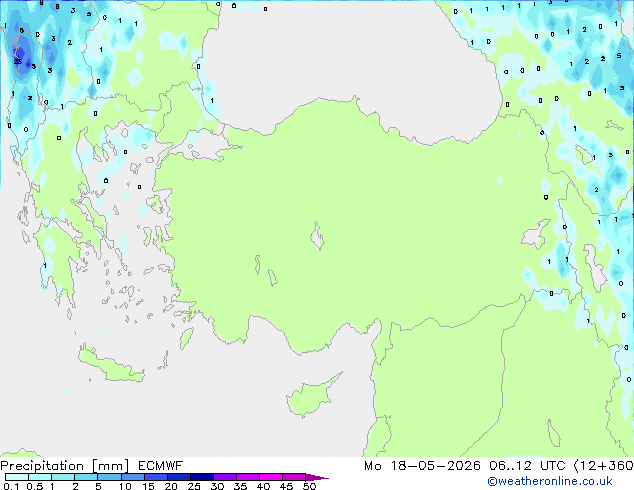Click the forecast date Mo 18-05-2026 text

pos(422,466)
